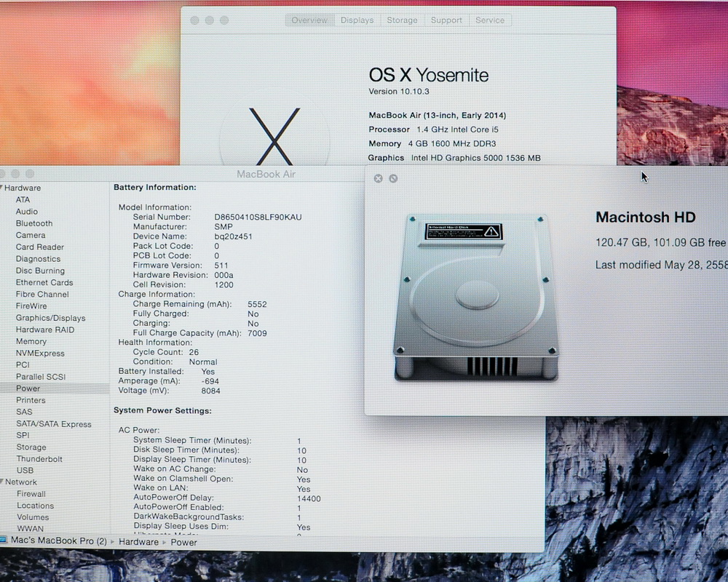
Task: Click the Battery Information heading
Action: click(x=155, y=188)
